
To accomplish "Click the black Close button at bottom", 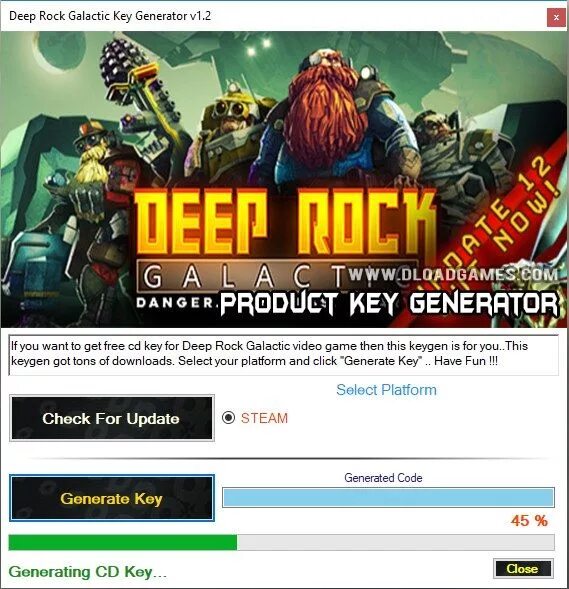I will coord(523,569).
